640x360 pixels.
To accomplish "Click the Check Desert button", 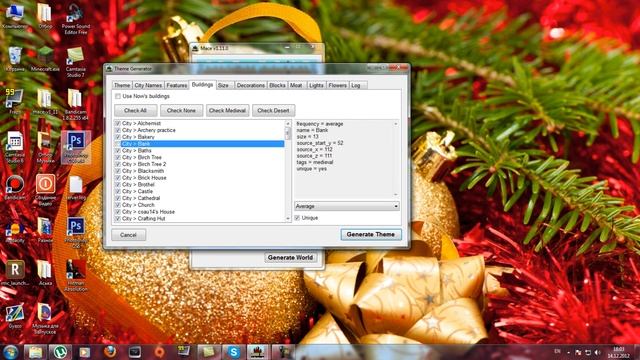I will 273,111.
